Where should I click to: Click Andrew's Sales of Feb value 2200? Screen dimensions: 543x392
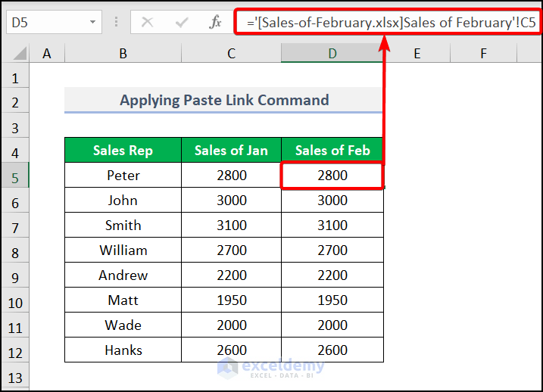click(x=332, y=275)
